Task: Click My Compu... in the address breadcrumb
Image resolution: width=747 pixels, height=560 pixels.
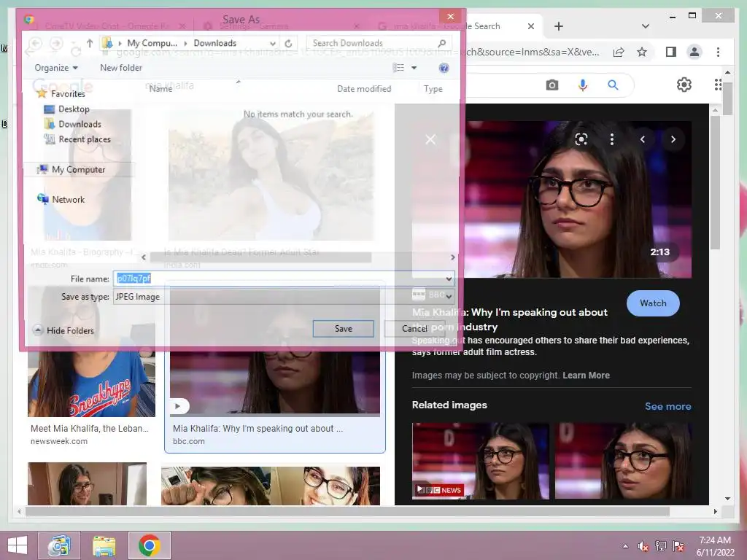Action: 152,43
